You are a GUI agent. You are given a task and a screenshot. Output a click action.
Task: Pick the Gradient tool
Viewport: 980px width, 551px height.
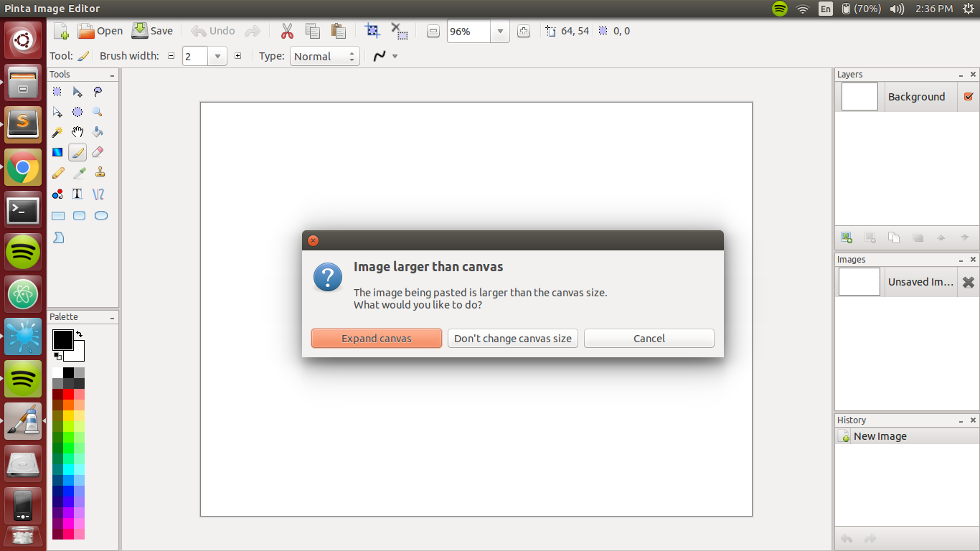tap(57, 152)
